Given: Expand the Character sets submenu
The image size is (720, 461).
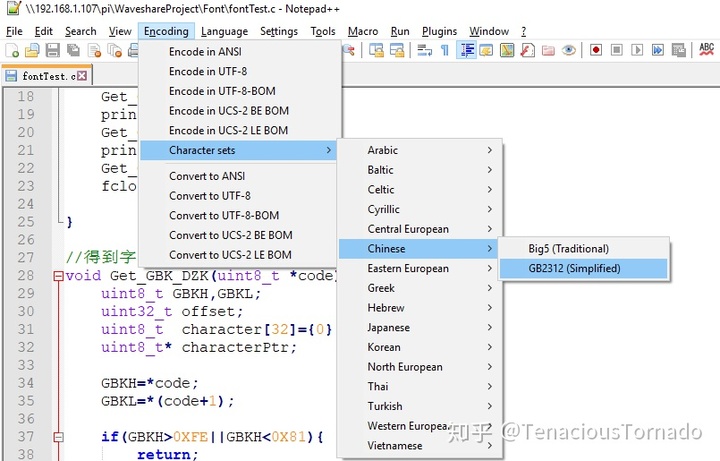Looking at the screenshot, I should click(x=240, y=151).
